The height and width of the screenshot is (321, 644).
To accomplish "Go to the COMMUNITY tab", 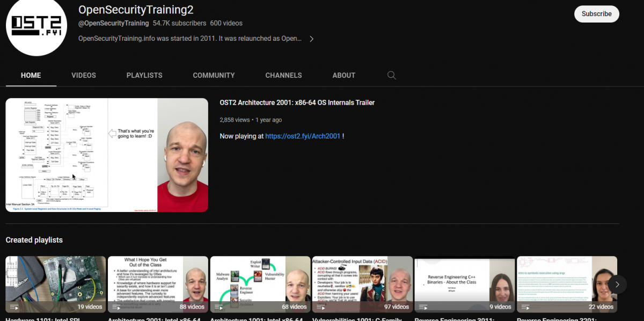I will coord(214,75).
